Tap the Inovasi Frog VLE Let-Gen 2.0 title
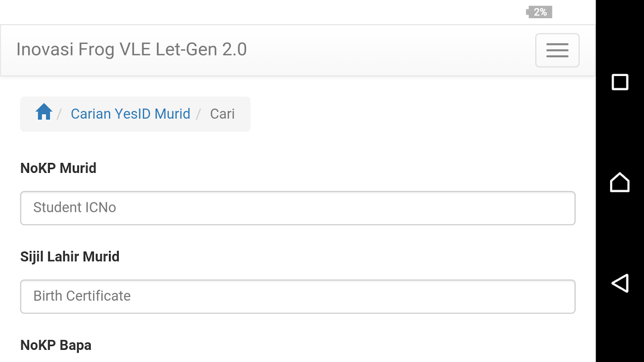 coord(131,49)
